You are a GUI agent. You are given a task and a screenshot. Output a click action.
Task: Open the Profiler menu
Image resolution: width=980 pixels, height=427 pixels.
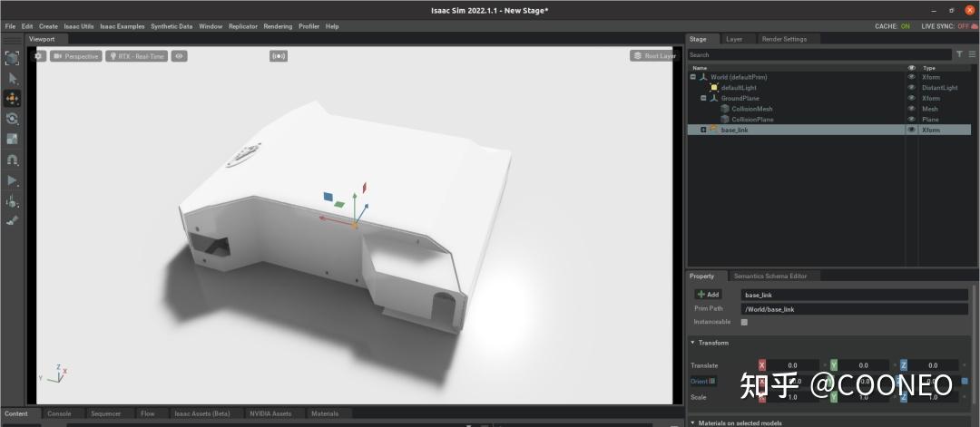click(309, 26)
